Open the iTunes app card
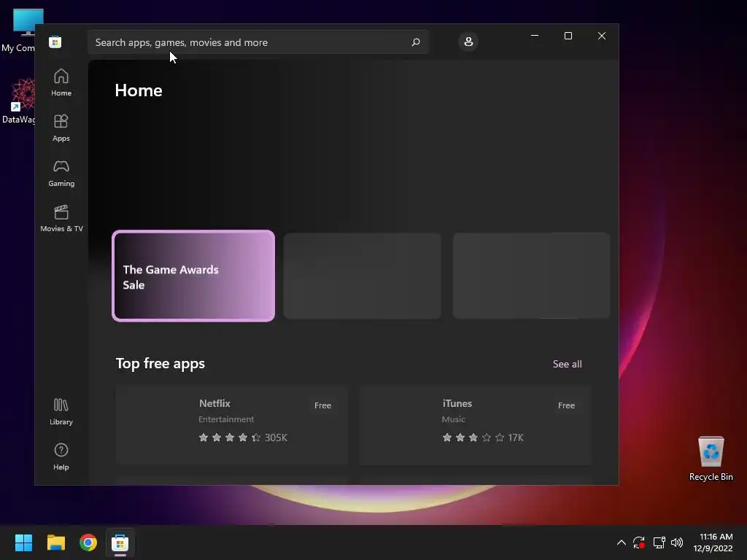This screenshot has width=747, height=560. [x=476, y=426]
